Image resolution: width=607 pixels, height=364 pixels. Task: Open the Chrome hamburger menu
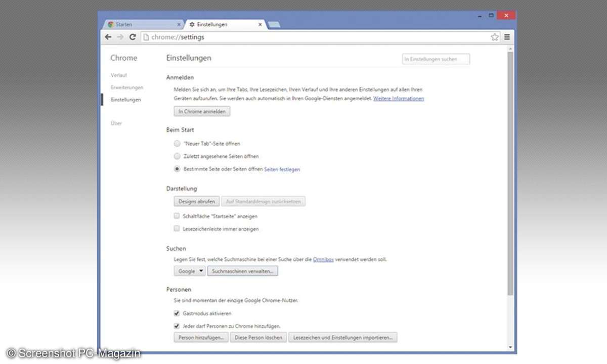coord(507,37)
